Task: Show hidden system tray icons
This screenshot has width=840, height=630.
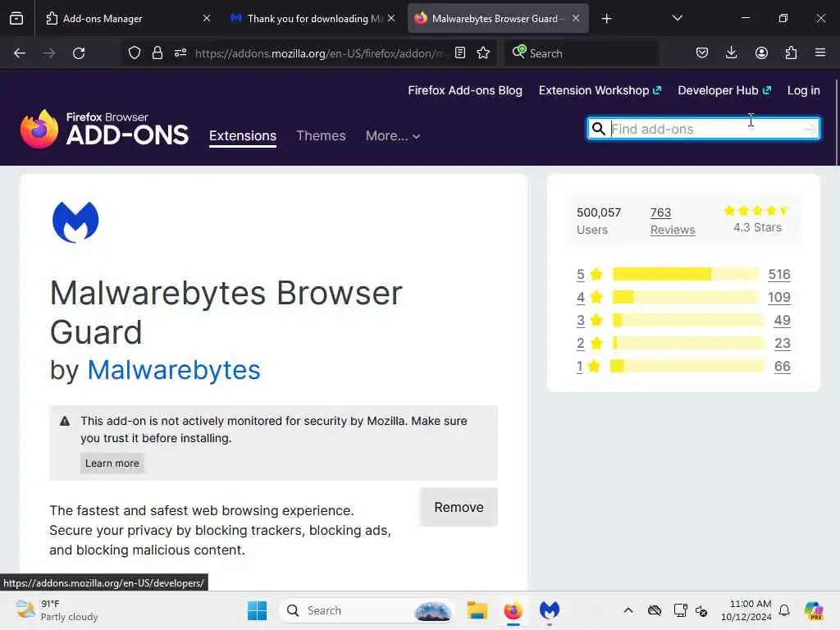Action: pos(628,610)
